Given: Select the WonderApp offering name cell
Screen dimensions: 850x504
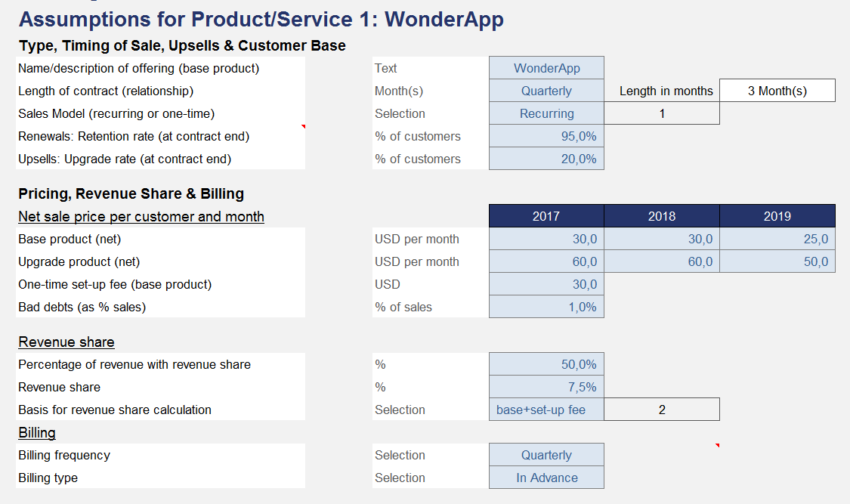Looking at the screenshot, I should click(x=546, y=68).
